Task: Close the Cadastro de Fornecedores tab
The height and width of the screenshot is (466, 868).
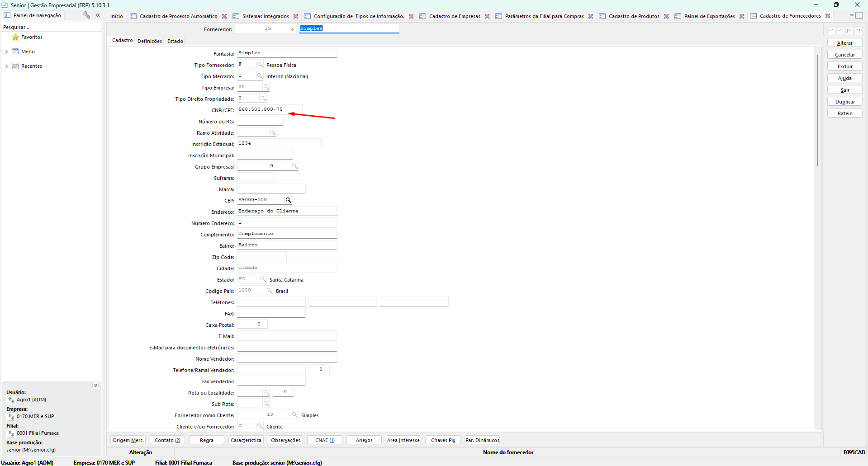Action: pyautogui.click(x=828, y=16)
